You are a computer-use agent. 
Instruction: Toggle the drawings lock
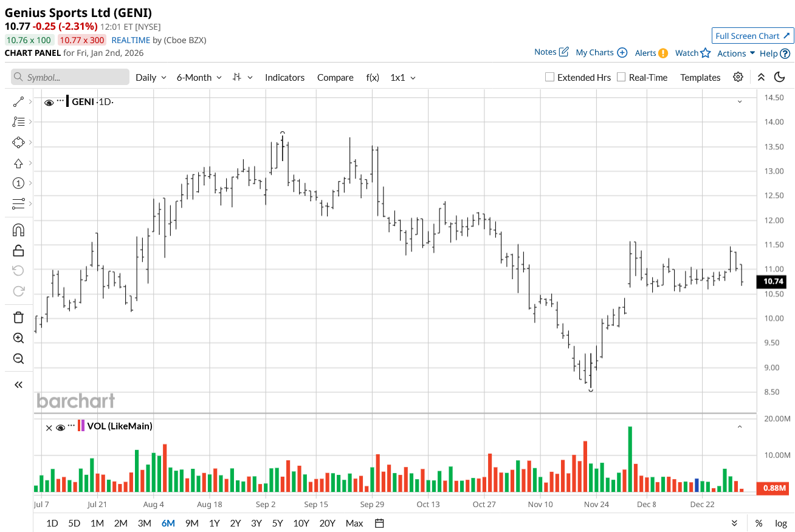pos(18,250)
